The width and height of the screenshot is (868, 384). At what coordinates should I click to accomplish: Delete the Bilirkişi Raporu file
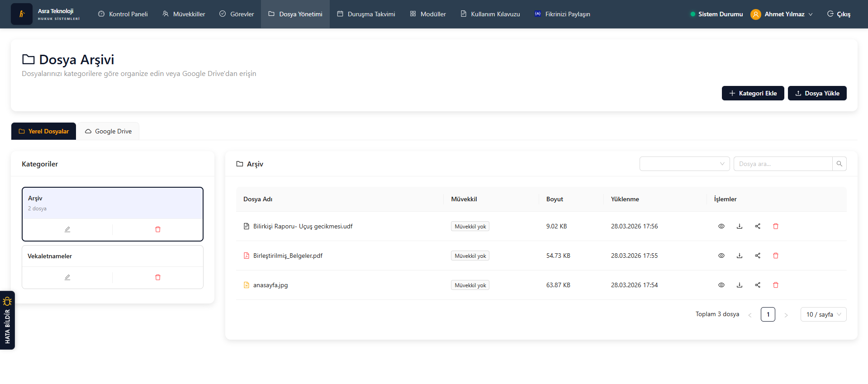click(x=776, y=226)
